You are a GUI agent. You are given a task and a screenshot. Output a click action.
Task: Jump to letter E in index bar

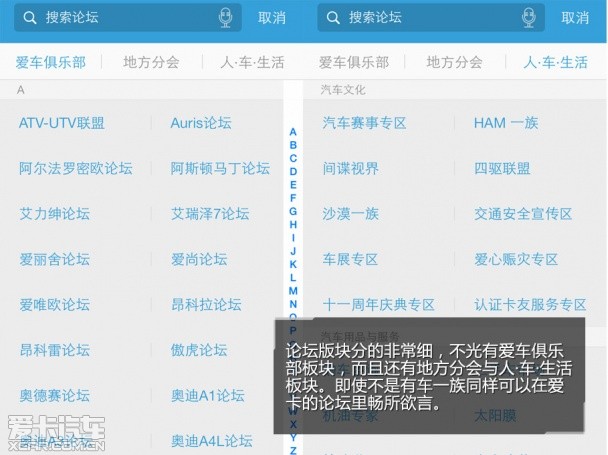(293, 185)
